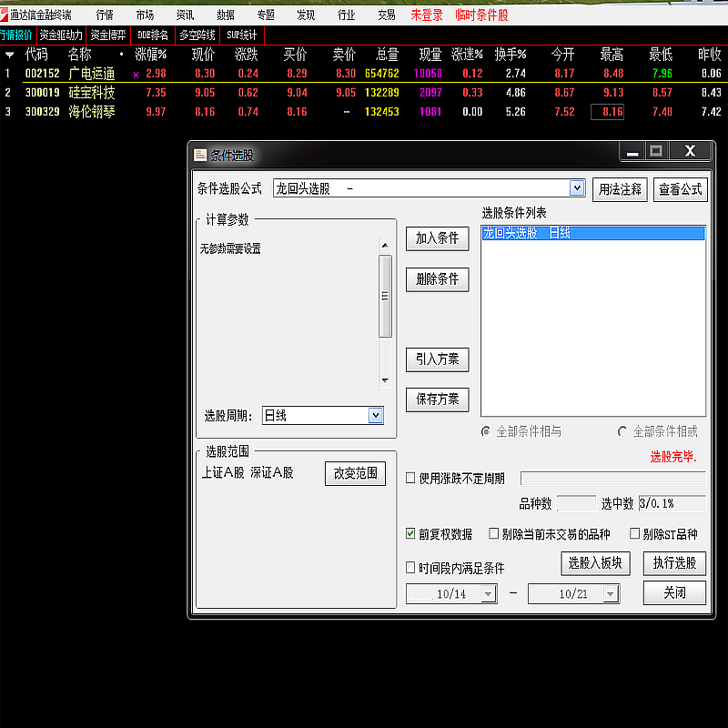Viewport: 728px width, 728px height.
Task: Enable 剔除ST品种 checkbox
Action: pyautogui.click(x=635, y=534)
